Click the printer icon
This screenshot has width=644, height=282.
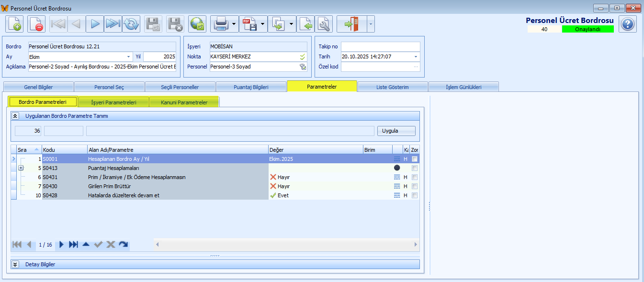point(220,24)
